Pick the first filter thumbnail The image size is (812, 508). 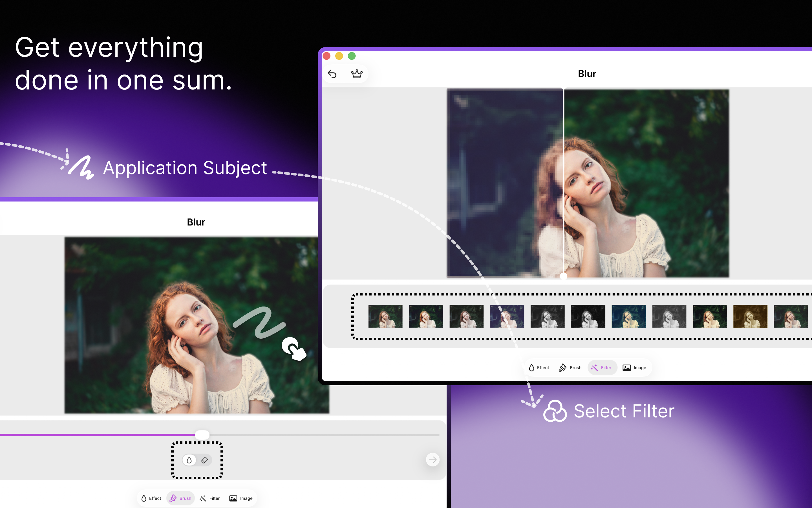385,316
